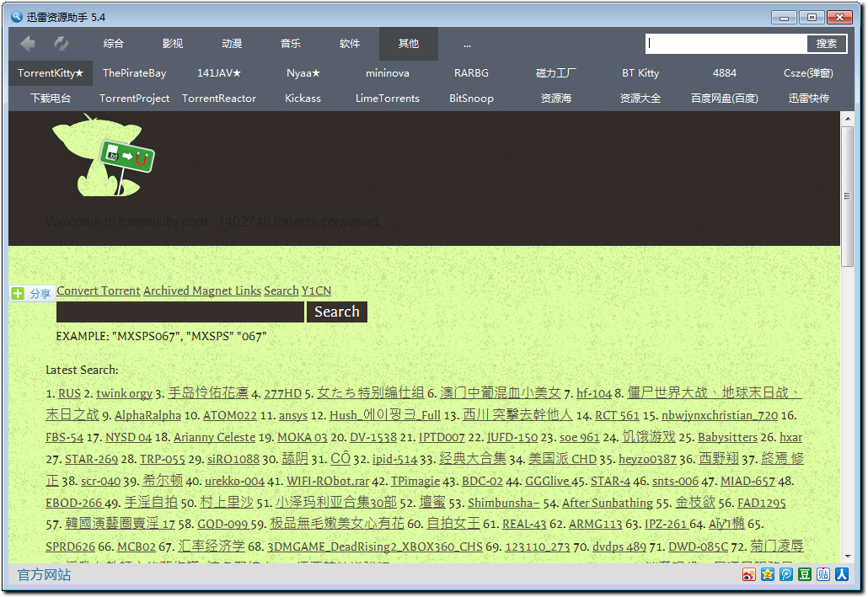The width and height of the screenshot is (868, 597).
Task: Click the TorrentKitty cat logo
Action: [x=104, y=156]
